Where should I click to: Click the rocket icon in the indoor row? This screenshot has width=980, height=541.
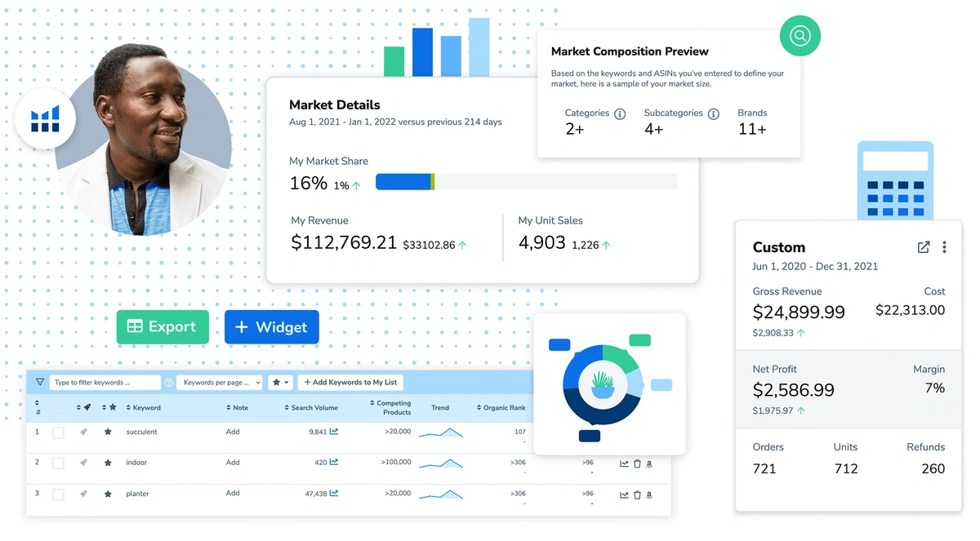(x=83, y=463)
